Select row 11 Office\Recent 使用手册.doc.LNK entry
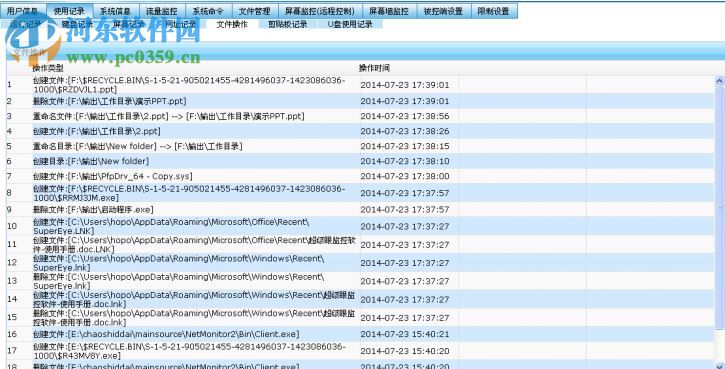The width and height of the screenshot is (725, 369). point(360,245)
